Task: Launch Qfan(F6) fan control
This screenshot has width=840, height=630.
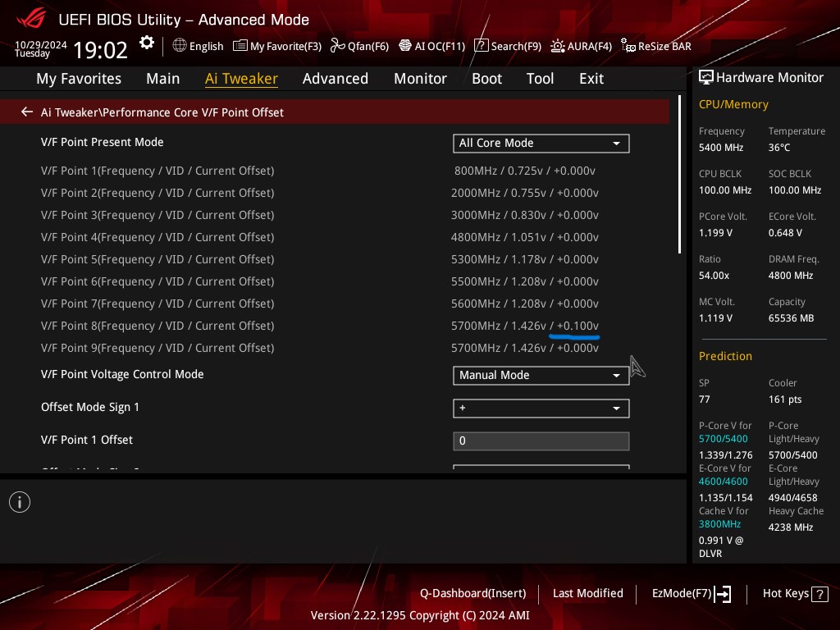Action: (x=359, y=46)
